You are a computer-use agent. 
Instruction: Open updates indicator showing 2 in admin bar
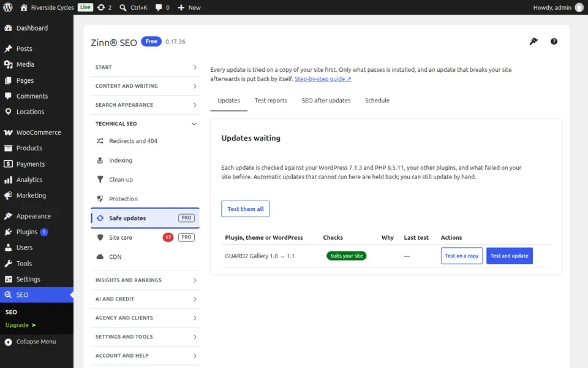(104, 7)
